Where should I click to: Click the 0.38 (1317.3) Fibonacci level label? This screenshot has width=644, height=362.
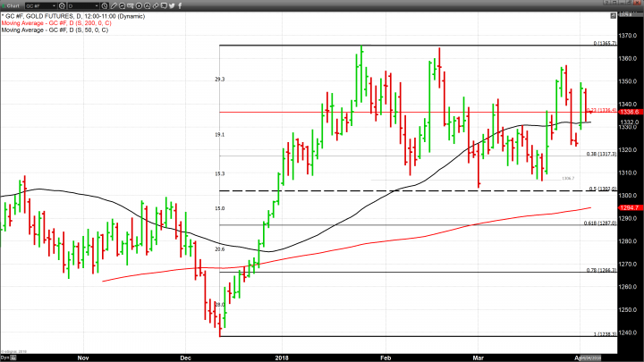(601, 154)
